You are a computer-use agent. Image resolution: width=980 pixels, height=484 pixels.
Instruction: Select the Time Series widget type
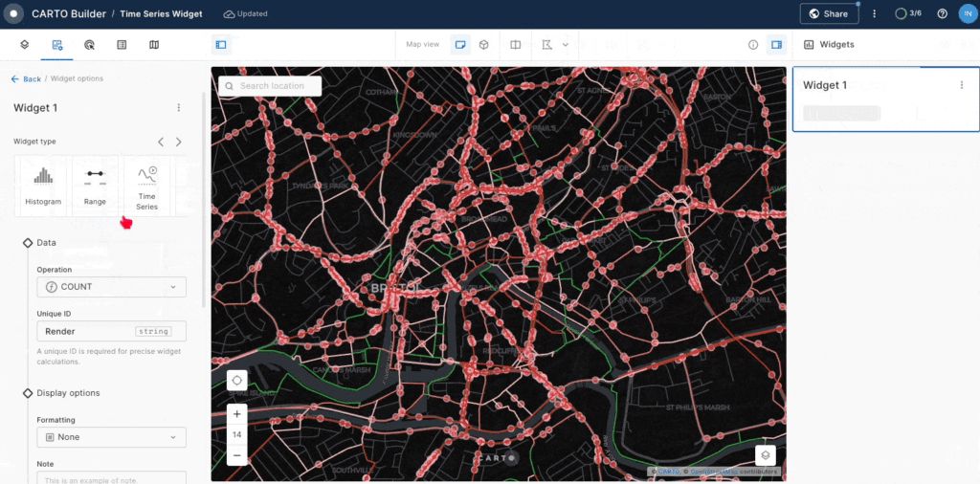click(x=146, y=187)
